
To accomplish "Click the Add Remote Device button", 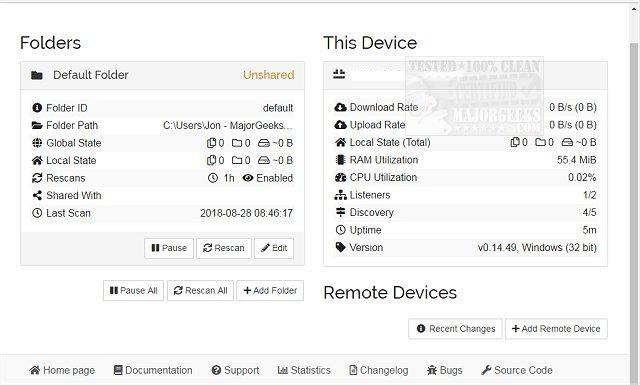I will coord(556,329).
